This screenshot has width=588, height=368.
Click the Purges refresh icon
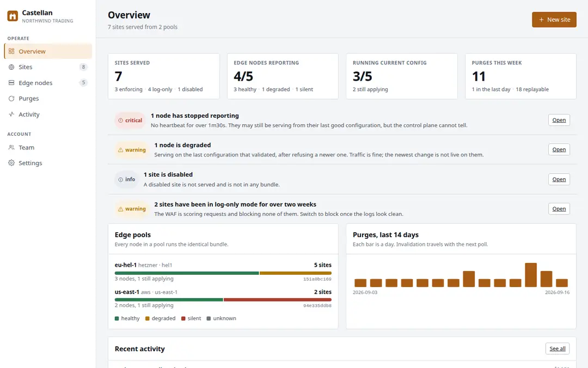tap(11, 98)
